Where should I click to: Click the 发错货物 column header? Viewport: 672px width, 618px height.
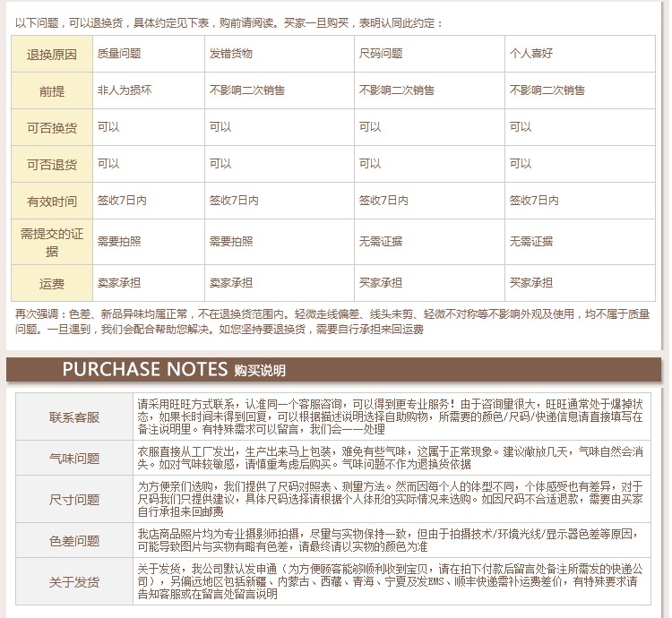pos(231,54)
